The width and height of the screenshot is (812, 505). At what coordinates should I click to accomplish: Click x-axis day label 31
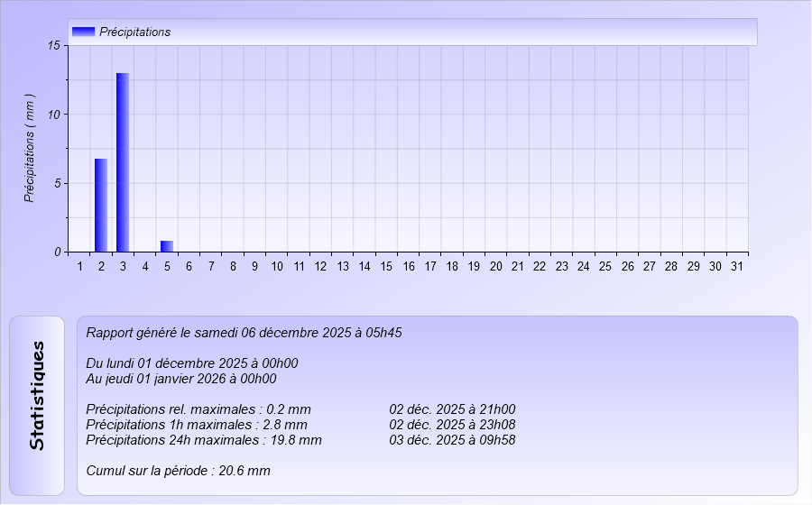(737, 267)
